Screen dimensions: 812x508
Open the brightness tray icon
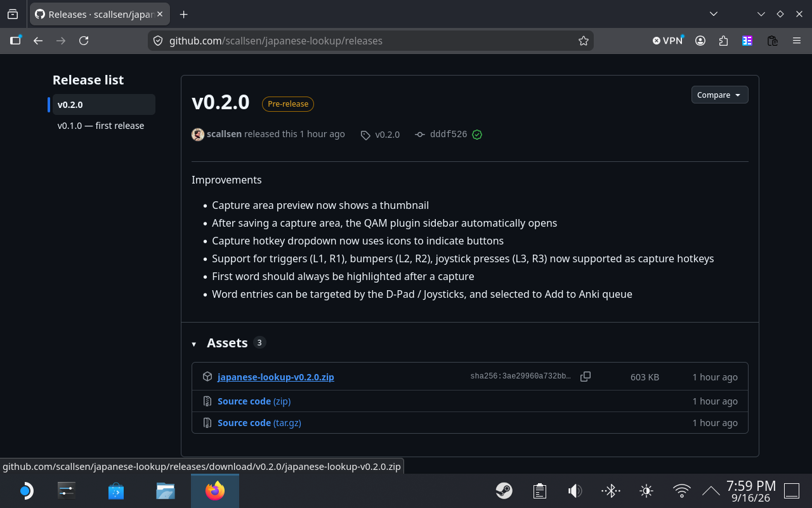(x=646, y=491)
